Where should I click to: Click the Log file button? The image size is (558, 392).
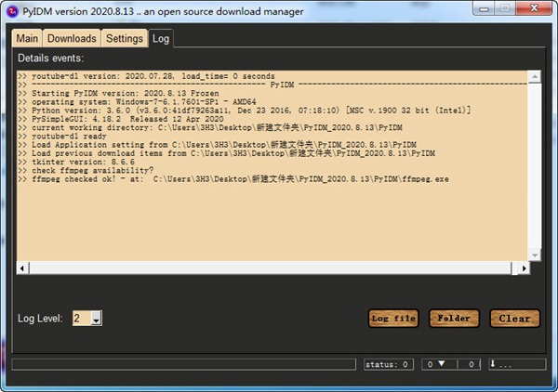click(393, 318)
